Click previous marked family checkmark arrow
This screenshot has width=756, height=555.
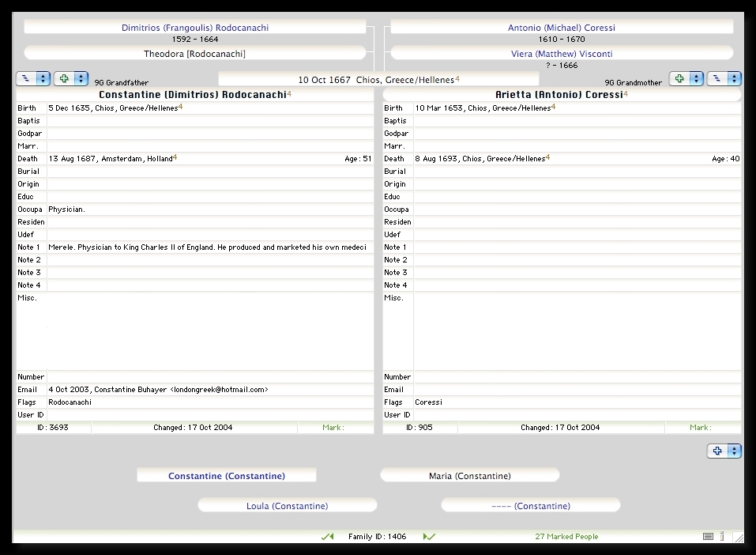[x=327, y=537]
